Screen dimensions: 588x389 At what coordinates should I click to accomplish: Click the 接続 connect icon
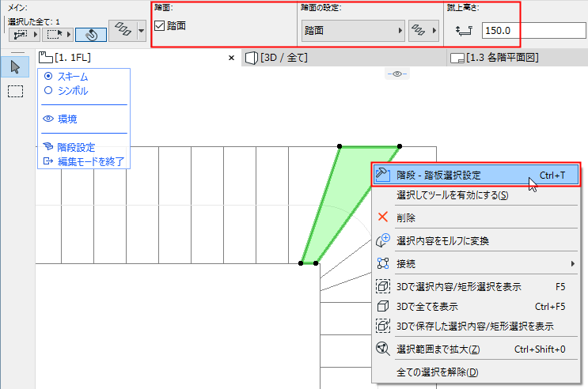[383, 263]
